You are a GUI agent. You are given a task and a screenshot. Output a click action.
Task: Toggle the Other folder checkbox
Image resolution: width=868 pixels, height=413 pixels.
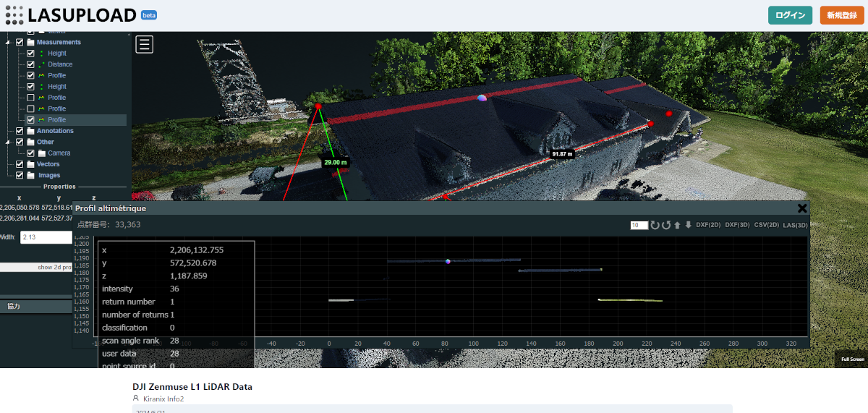tap(20, 142)
